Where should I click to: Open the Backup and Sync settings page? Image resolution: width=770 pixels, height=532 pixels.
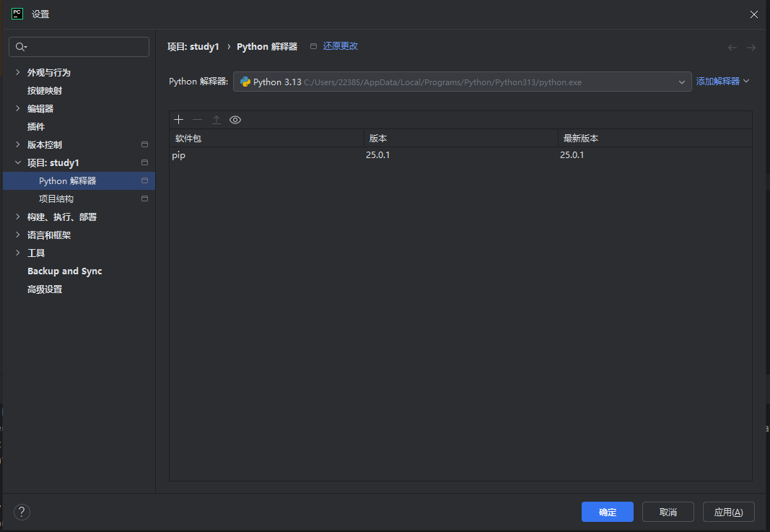(65, 271)
